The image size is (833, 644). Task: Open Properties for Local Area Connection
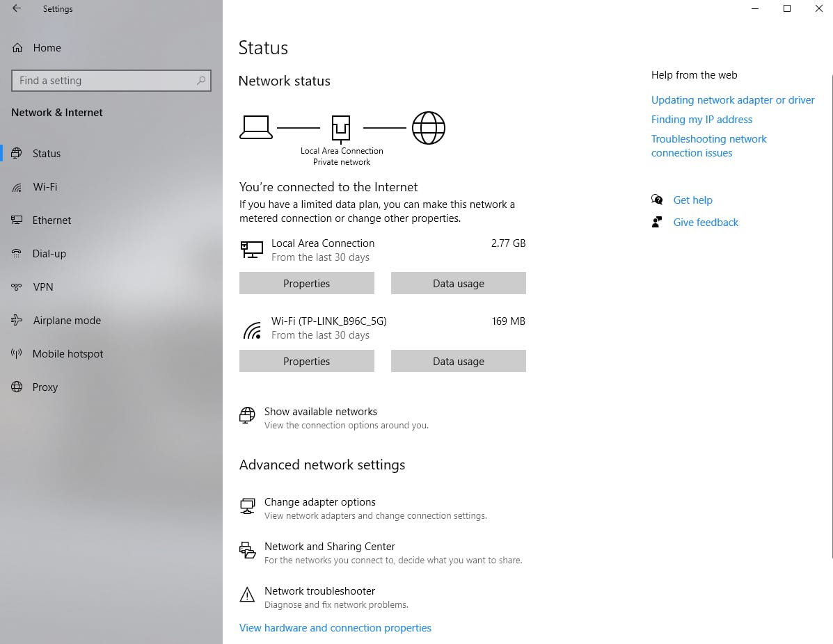point(306,284)
